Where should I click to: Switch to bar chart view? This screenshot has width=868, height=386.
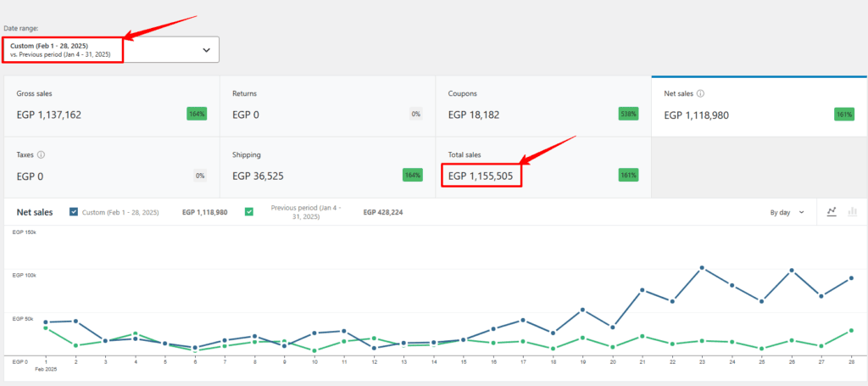pos(853,211)
